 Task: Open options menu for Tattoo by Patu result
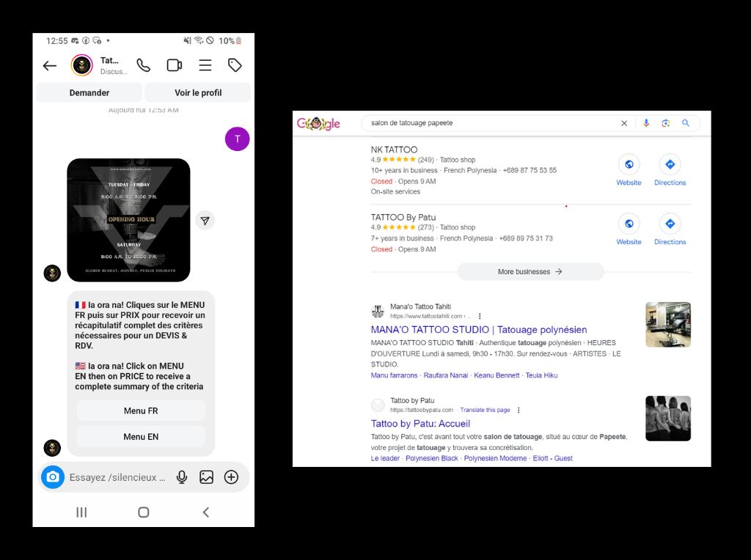[519, 410]
